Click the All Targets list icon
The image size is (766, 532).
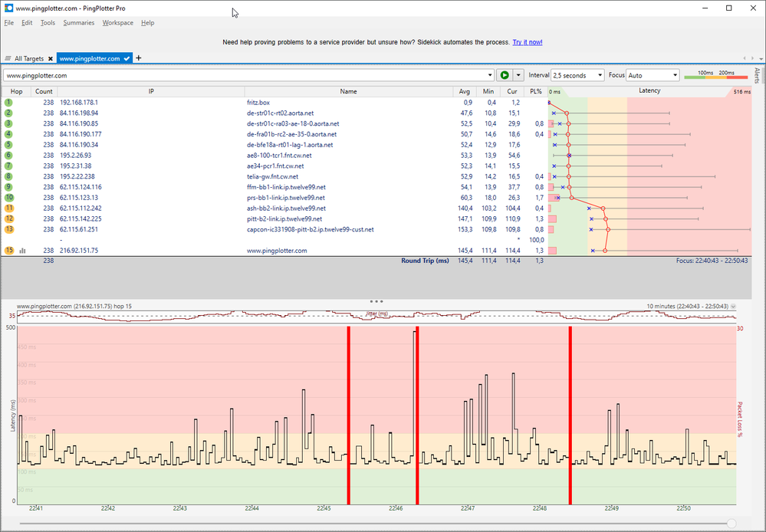pos(8,59)
